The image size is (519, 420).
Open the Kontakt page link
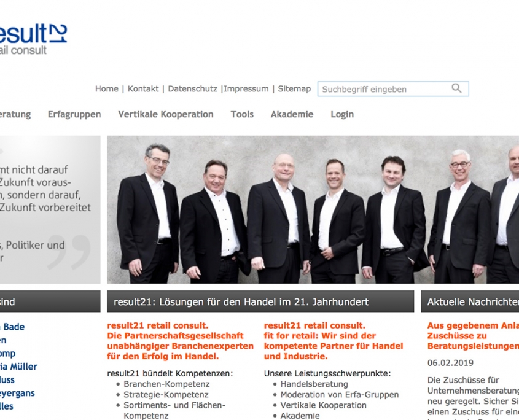[143, 88]
